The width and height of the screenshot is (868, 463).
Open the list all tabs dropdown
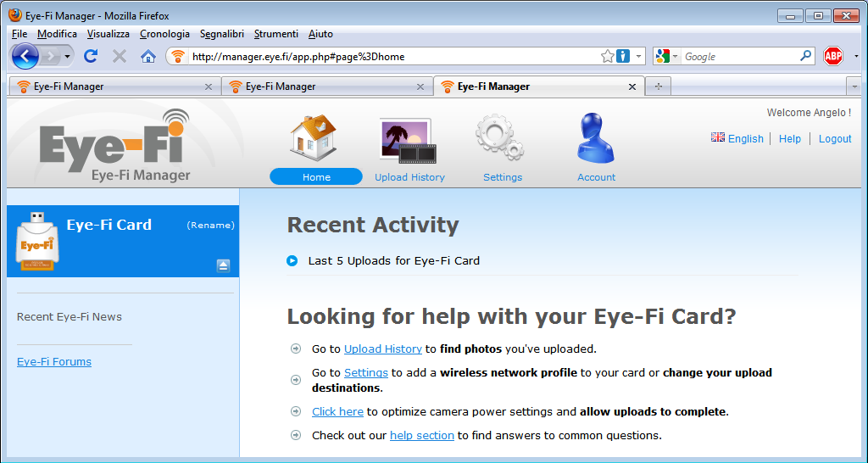pos(854,87)
